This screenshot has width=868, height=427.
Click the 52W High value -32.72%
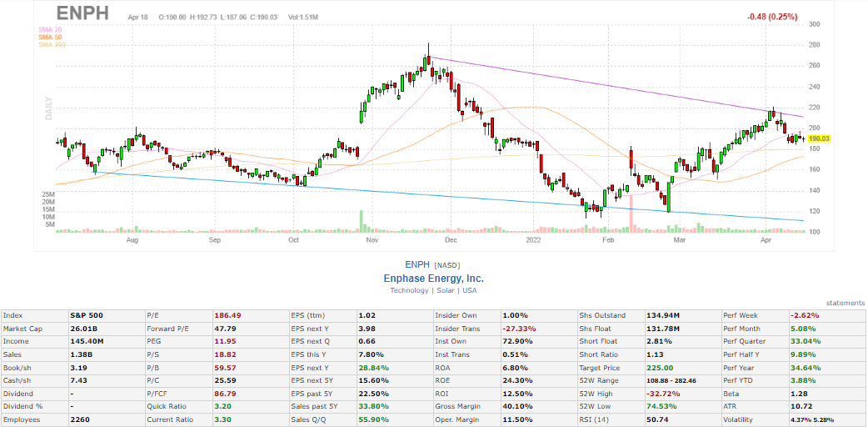point(662,394)
